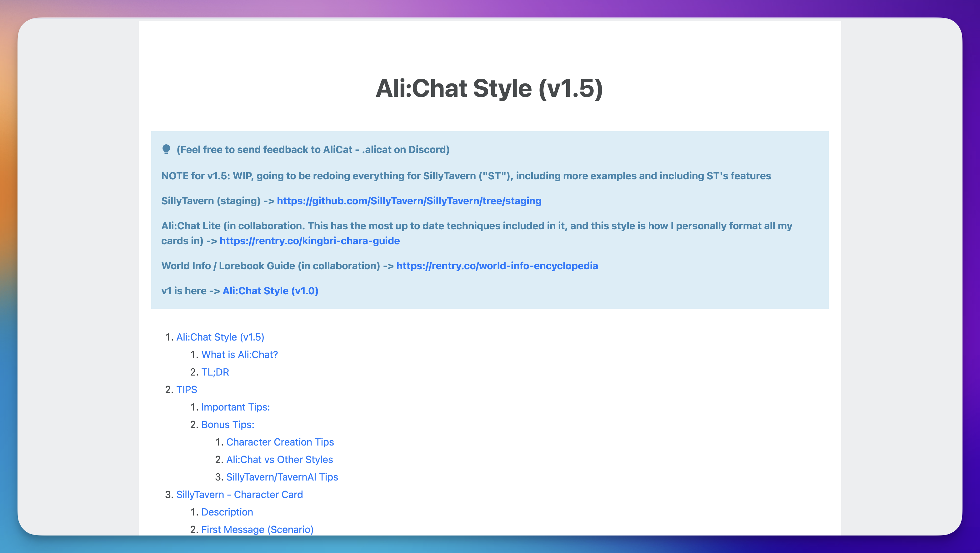Open the world-info-encyclopedia rentry link
The width and height of the screenshot is (980, 553).
tap(497, 266)
